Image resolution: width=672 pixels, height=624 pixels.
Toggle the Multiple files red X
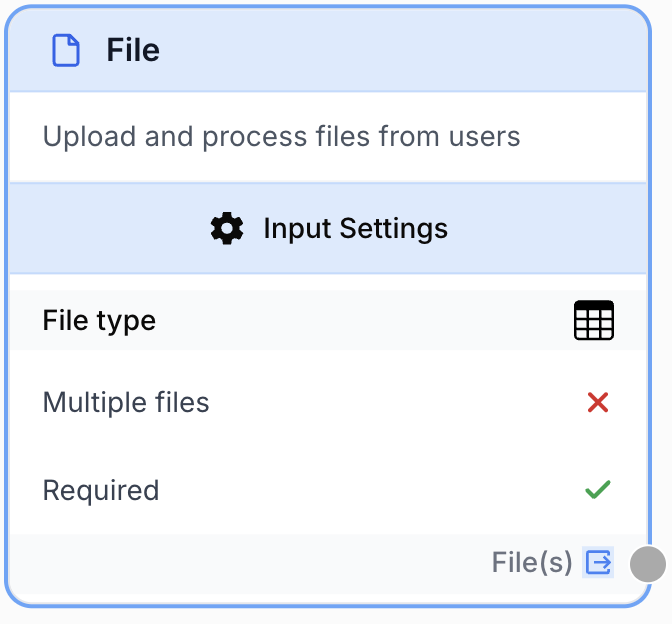pyautogui.click(x=598, y=402)
